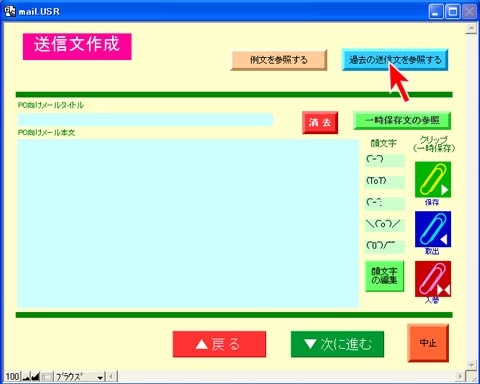The height and width of the screenshot is (384, 480).
Task: Click 顔文字の編集 button
Action: click(384, 276)
